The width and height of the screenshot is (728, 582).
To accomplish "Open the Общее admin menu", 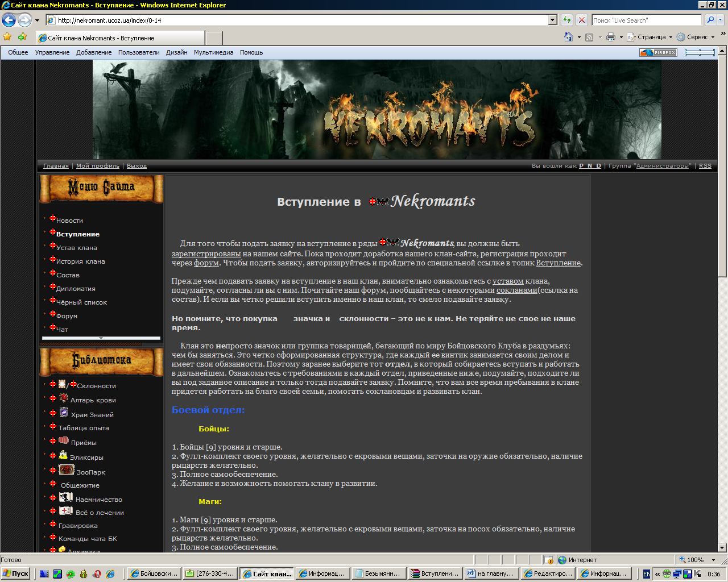I will pyautogui.click(x=18, y=52).
